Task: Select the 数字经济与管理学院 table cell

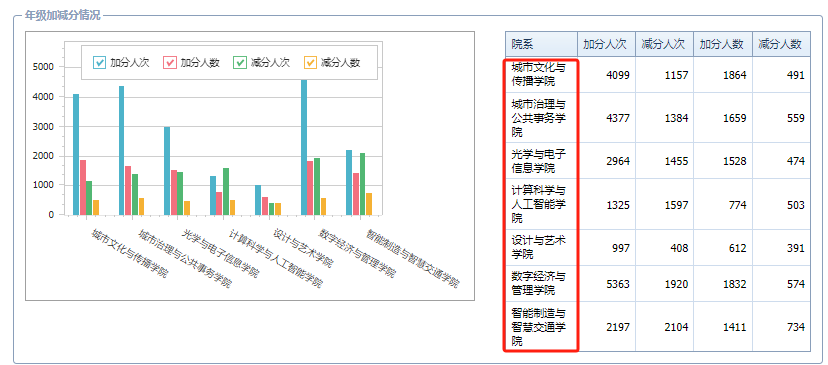Action: pyautogui.click(x=541, y=284)
